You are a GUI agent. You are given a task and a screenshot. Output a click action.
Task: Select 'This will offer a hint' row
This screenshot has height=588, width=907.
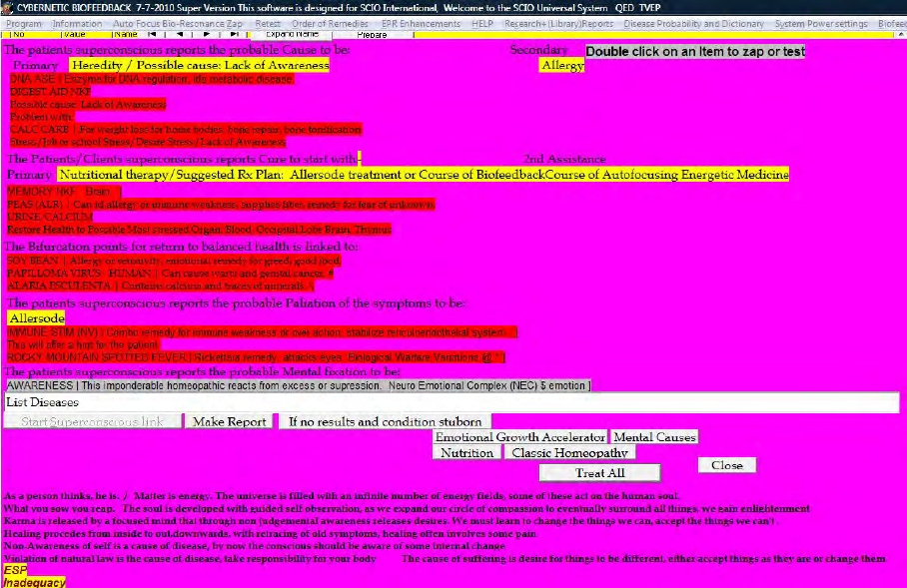82,345
